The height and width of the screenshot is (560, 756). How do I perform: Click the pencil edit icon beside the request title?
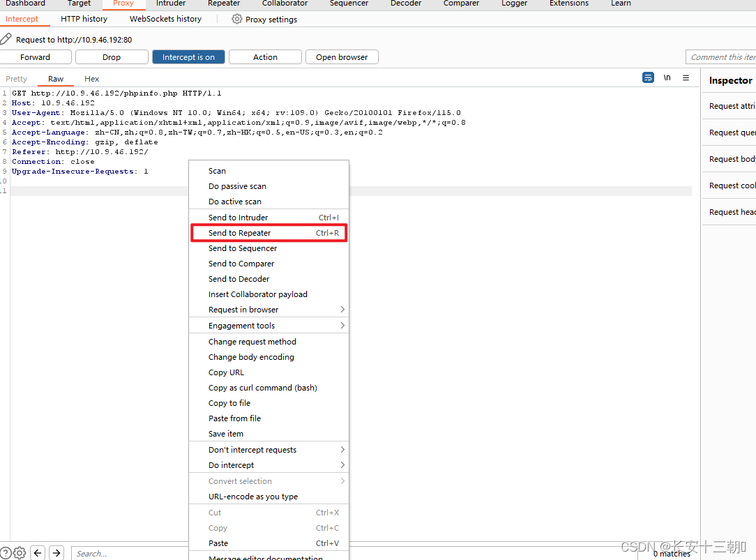pyautogui.click(x=6, y=39)
